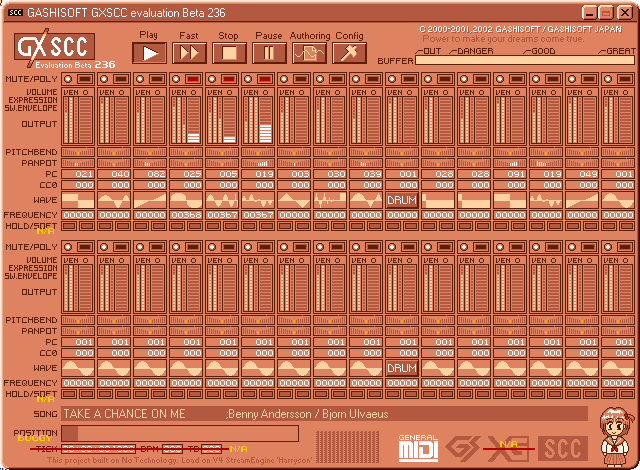The image size is (640, 470).
Task: Click the BUGGY label under POSITION
Action: tap(35, 438)
